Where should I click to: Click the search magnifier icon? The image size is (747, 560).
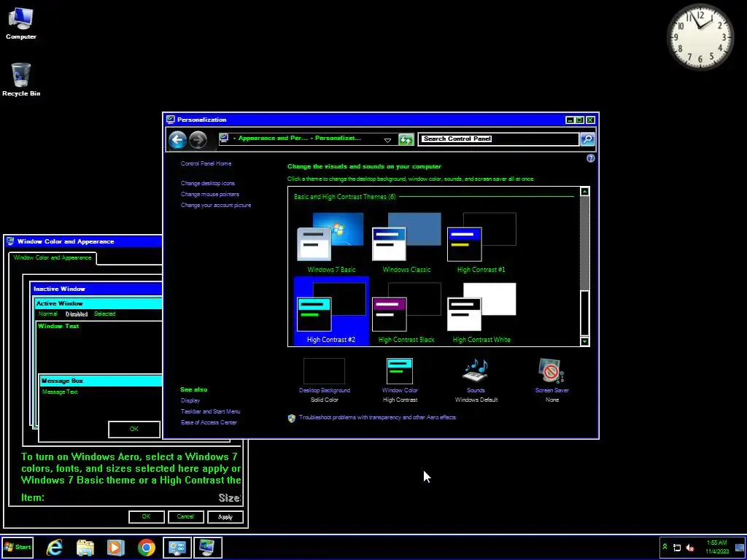(x=587, y=139)
